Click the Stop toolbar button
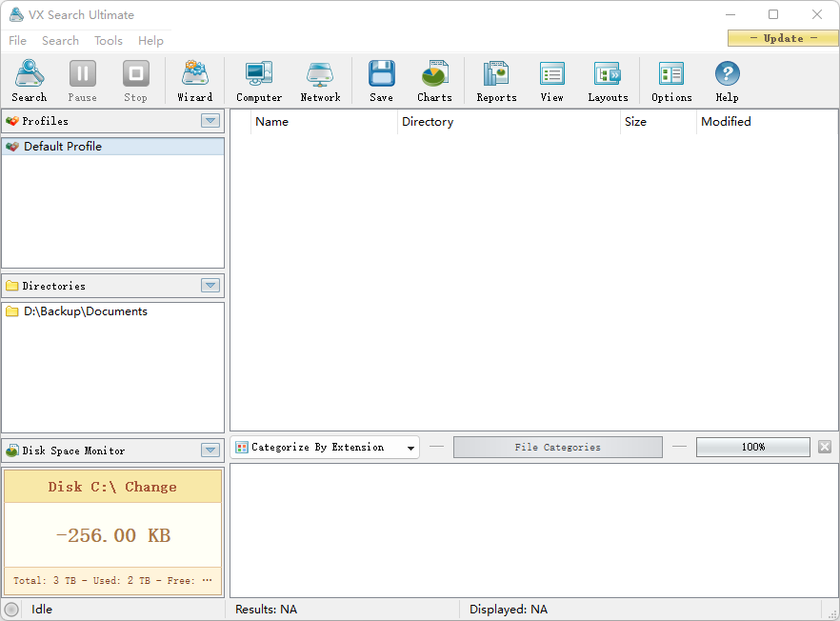The image size is (840, 621). tap(135, 81)
